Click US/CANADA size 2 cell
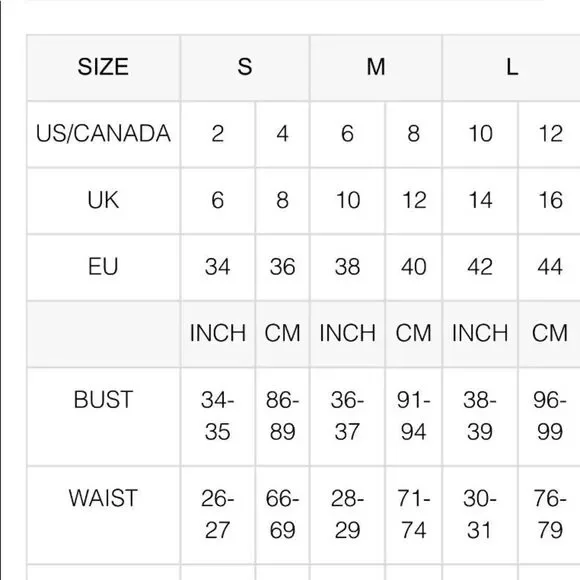The width and height of the screenshot is (580, 580). point(218,134)
